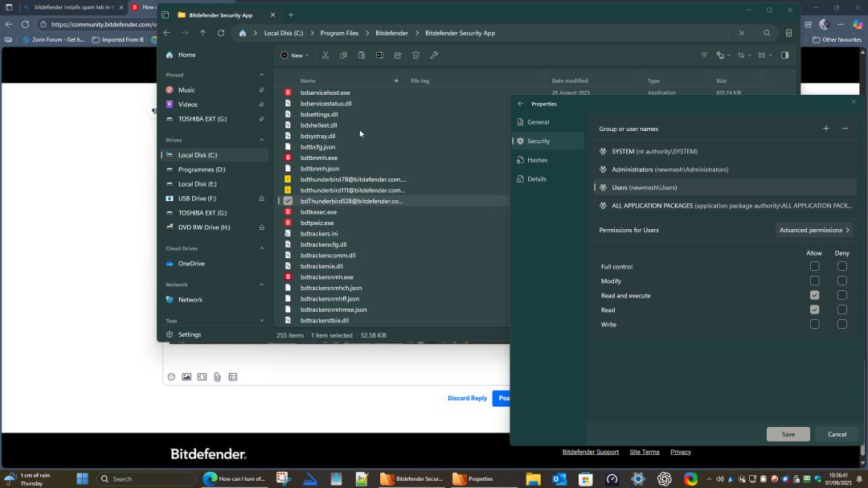Image resolution: width=868 pixels, height=488 pixels.
Task: Collapse the Pinned sidebar section
Action: pyautogui.click(x=262, y=75)
